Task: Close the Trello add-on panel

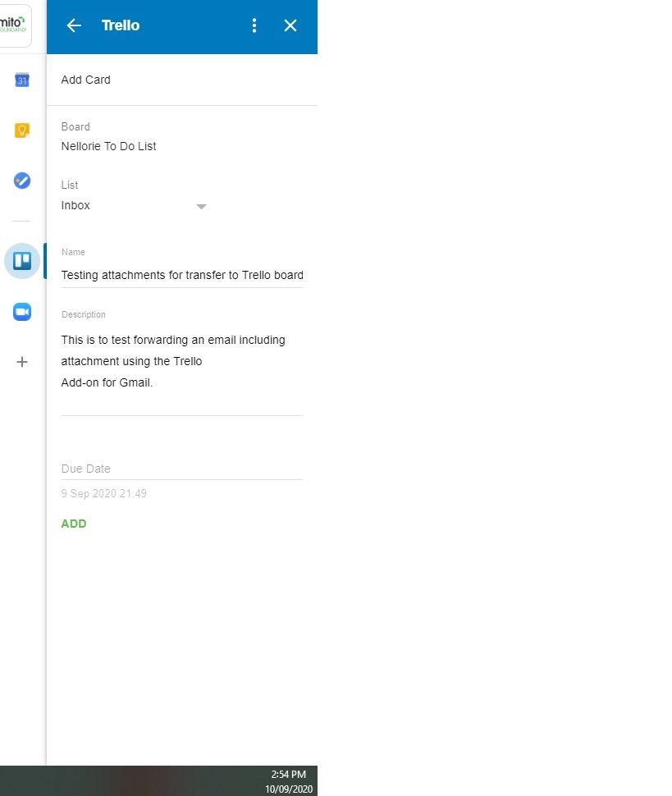Action: 290,25
